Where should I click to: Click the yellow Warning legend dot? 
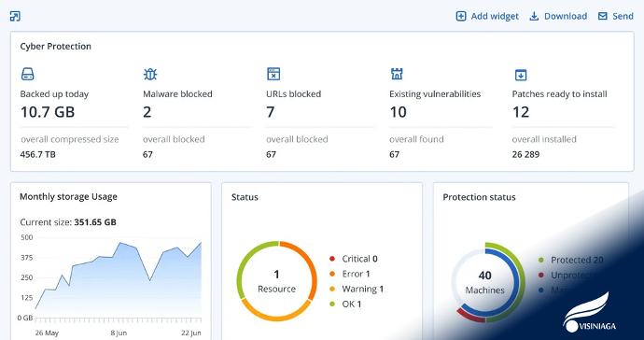[332, 290]
